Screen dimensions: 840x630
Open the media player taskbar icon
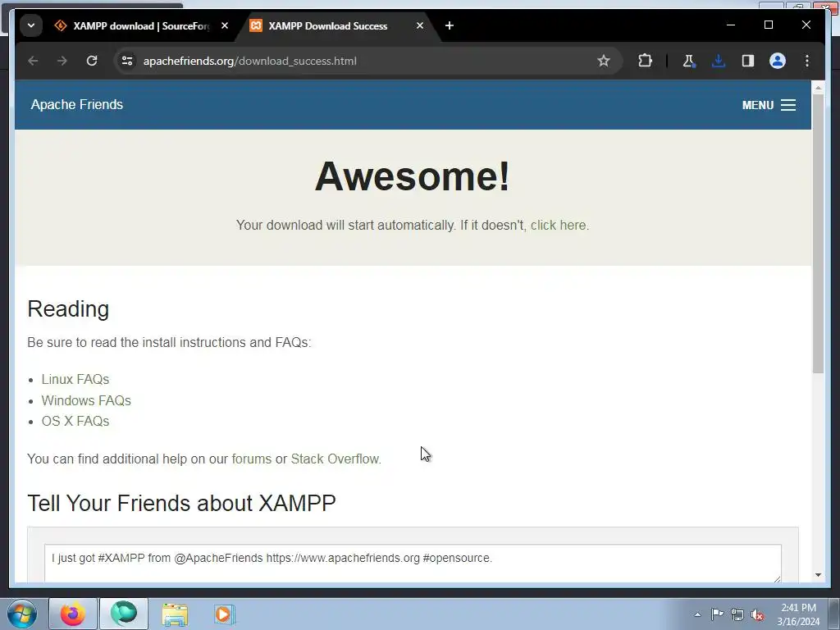pos(225,614)
